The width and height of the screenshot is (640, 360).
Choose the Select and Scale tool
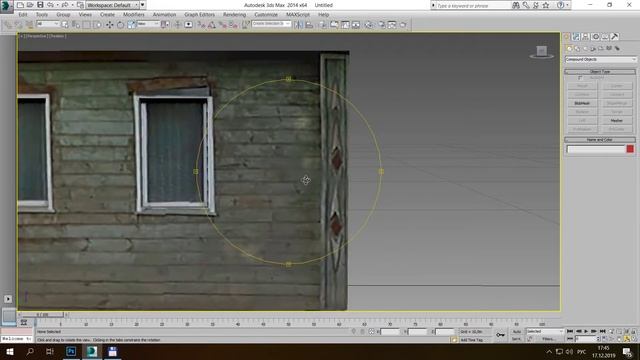tap(131, 25)
